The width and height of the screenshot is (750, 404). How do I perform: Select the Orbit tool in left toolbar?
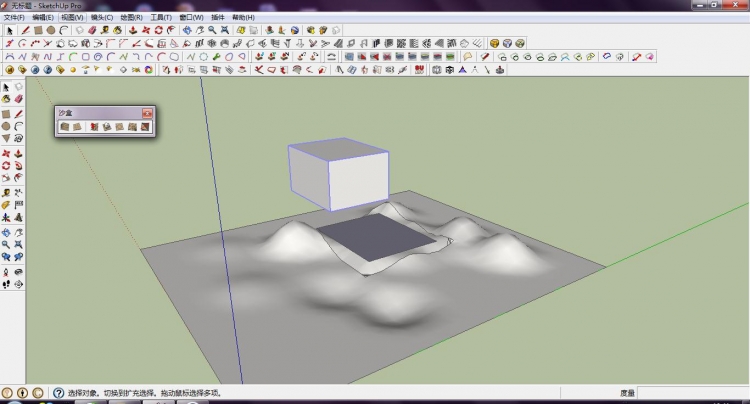[x=6, y=232]
